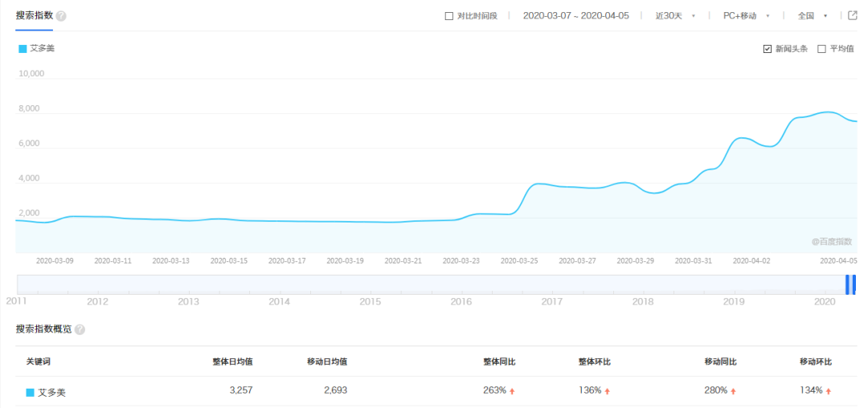Click the 移动同比 column header
This screenshot has width=868, height=408.
click(721, 361)
